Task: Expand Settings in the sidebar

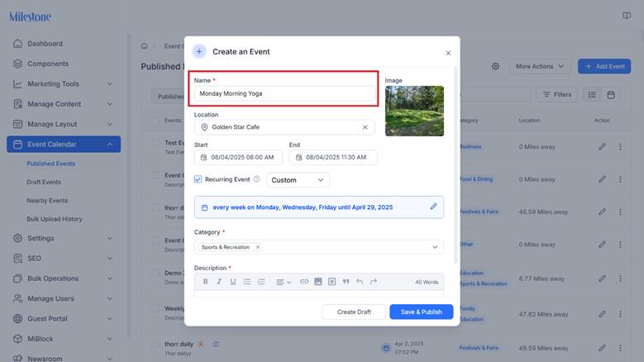Action: pos(110,238)
